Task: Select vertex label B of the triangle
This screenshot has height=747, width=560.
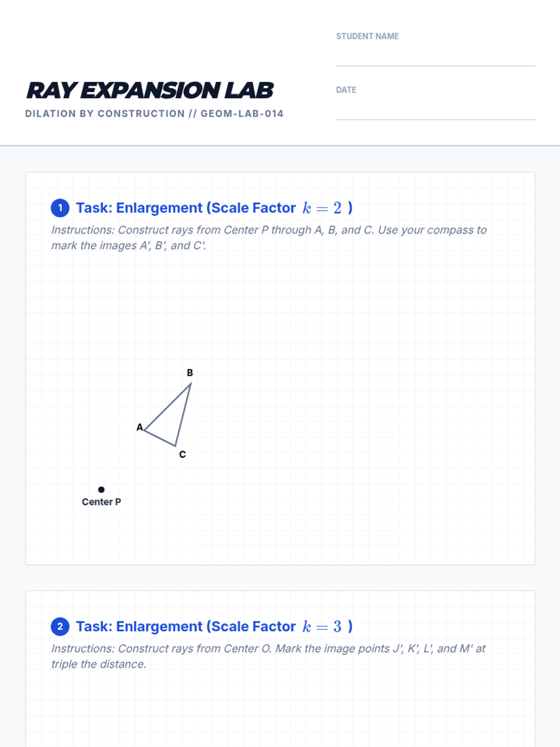Action: tap(190, 373)
